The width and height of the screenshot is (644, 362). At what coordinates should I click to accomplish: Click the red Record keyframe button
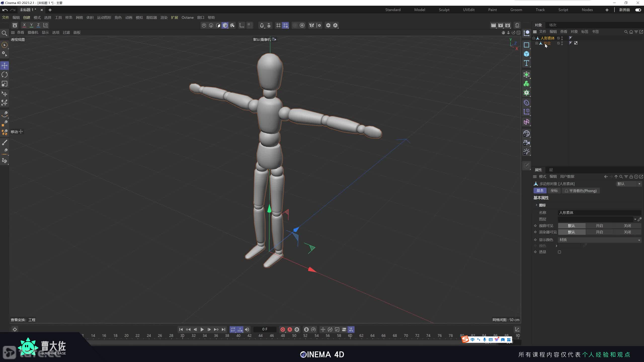coord(283,329)
